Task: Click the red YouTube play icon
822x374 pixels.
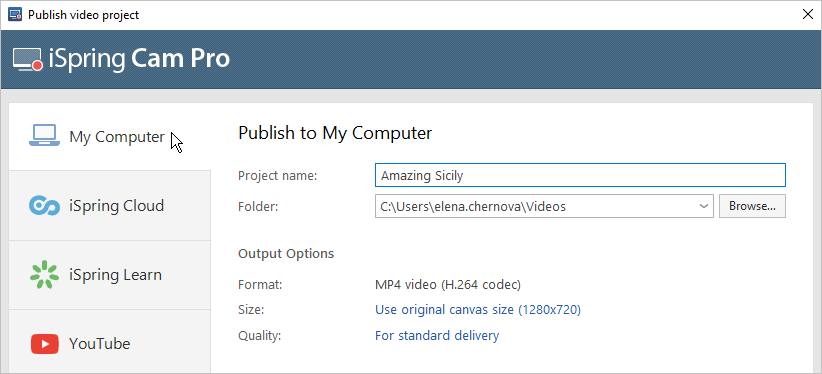Action: (x=45, y=344)
